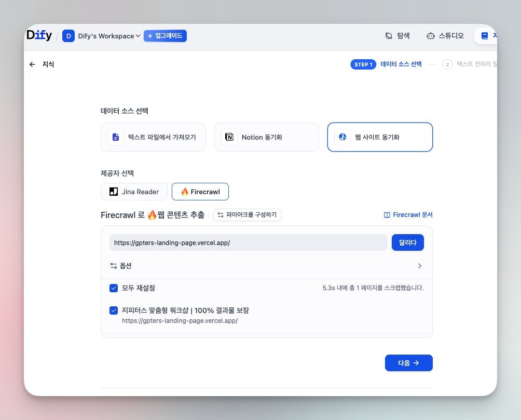This screenshot has height=420, width=521.
Task: Open 파이어크롤 구성하기 configuration
Action: (x=248, y=215)
